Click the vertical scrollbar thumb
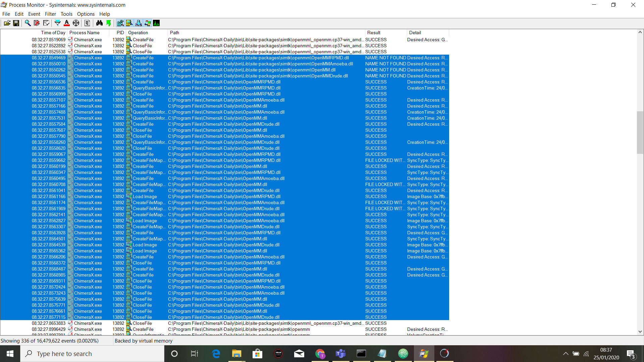The width and height of the screenshot is (644, 362). (x=640, y=132)
